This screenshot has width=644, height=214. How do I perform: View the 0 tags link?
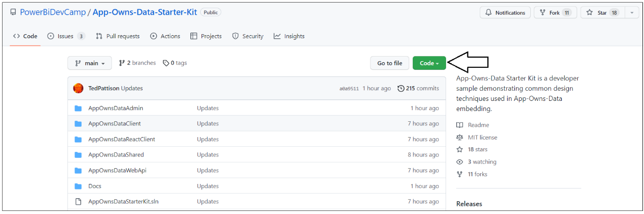tap(175, 63)
